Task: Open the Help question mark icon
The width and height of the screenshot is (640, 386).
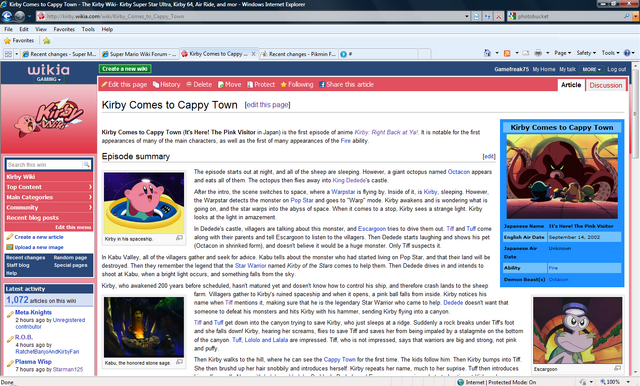Action: click(627, 53)
